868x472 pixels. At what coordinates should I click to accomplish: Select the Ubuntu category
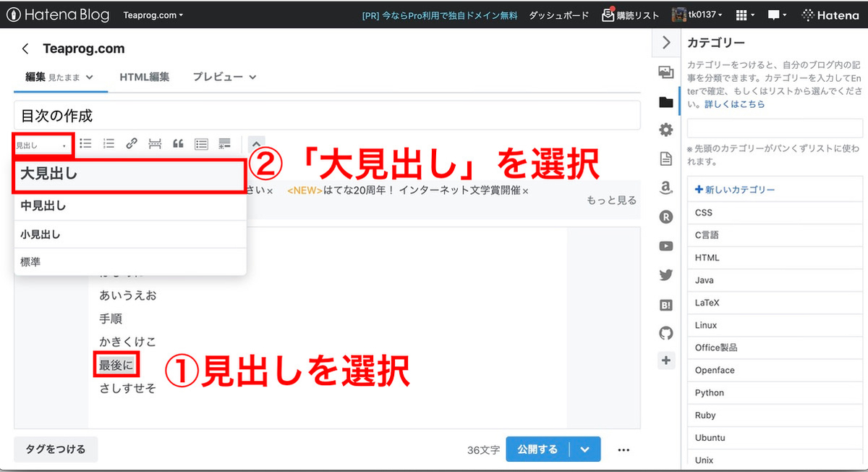point(775,438)
